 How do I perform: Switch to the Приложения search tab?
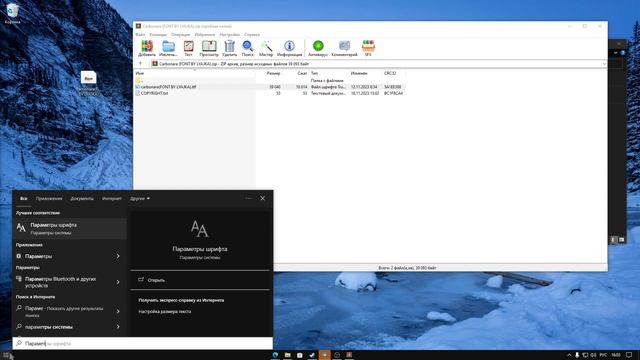pos(49,198)
